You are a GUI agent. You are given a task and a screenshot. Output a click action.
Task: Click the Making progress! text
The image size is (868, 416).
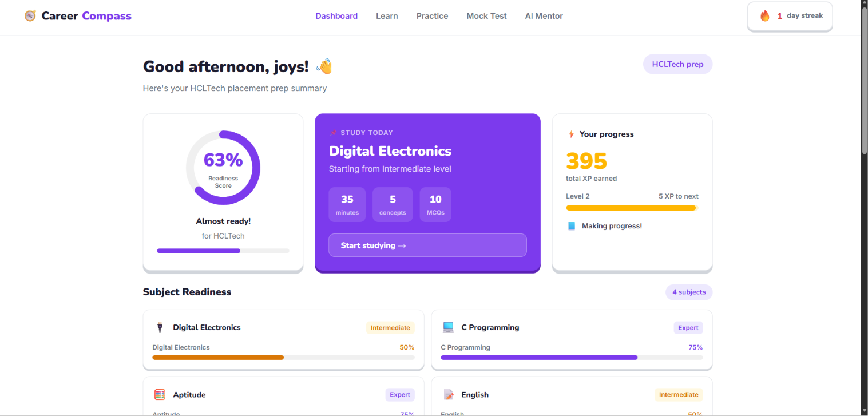click(612, 226)
